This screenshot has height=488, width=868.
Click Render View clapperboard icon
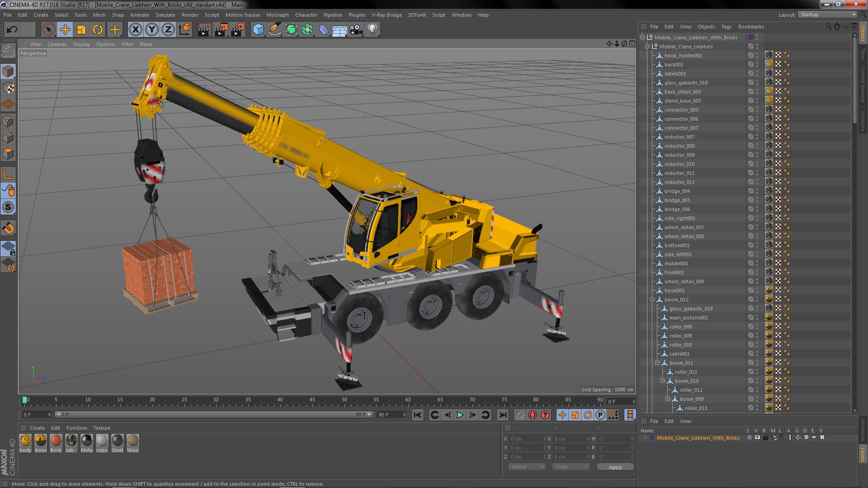204,30
